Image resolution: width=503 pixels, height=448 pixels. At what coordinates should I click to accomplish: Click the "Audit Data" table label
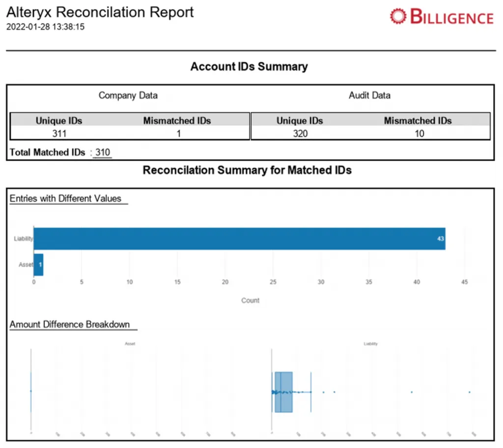point(369,95)
